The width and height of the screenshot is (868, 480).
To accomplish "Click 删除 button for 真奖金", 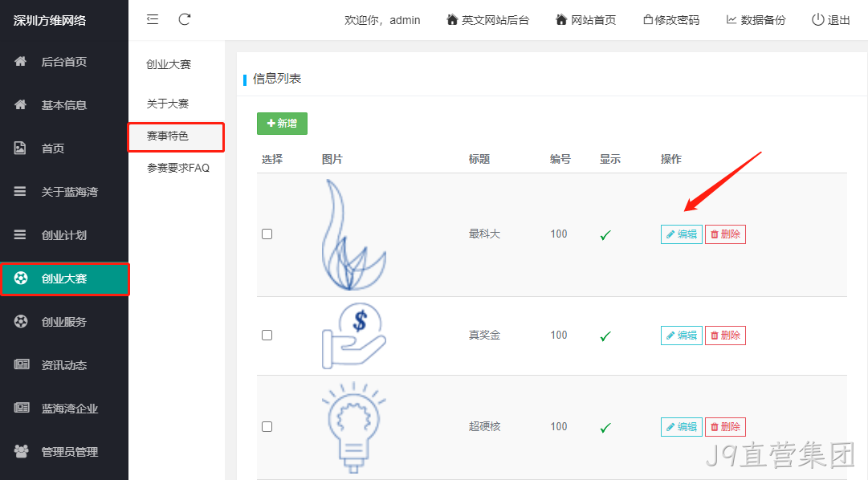I will pyautogui.click(x=725, y=336).
